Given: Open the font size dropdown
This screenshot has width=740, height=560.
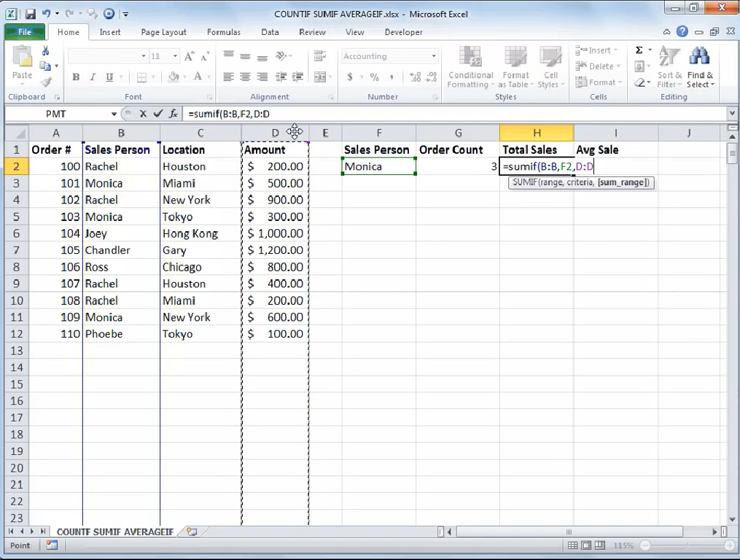Looking at the screenshot, I should coord(174,55).
